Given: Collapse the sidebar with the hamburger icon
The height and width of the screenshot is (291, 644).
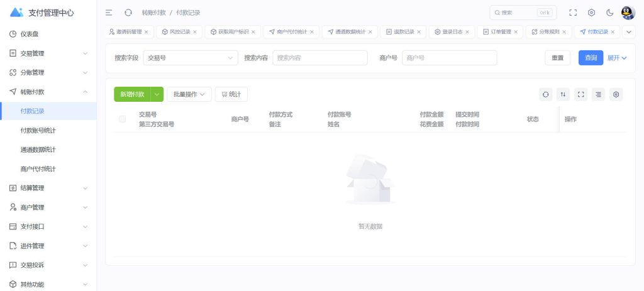Looking at the screenshot, I should coord(109,13).
